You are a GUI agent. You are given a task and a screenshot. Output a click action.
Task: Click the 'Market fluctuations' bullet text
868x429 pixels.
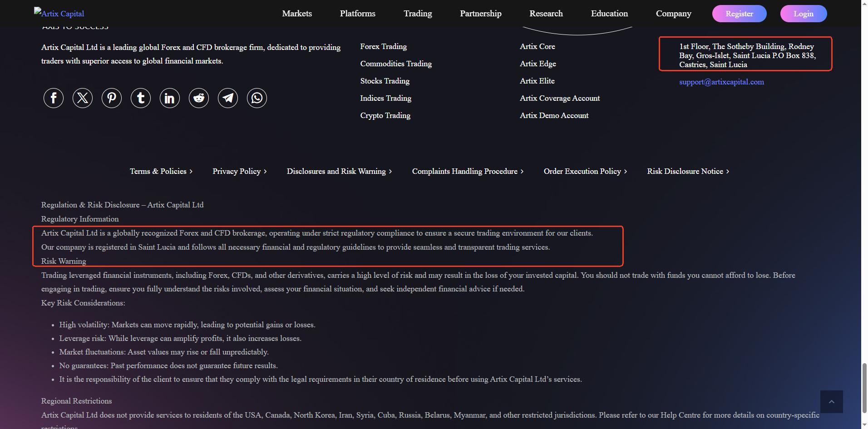pyautogui.click(x=164, y=352)
